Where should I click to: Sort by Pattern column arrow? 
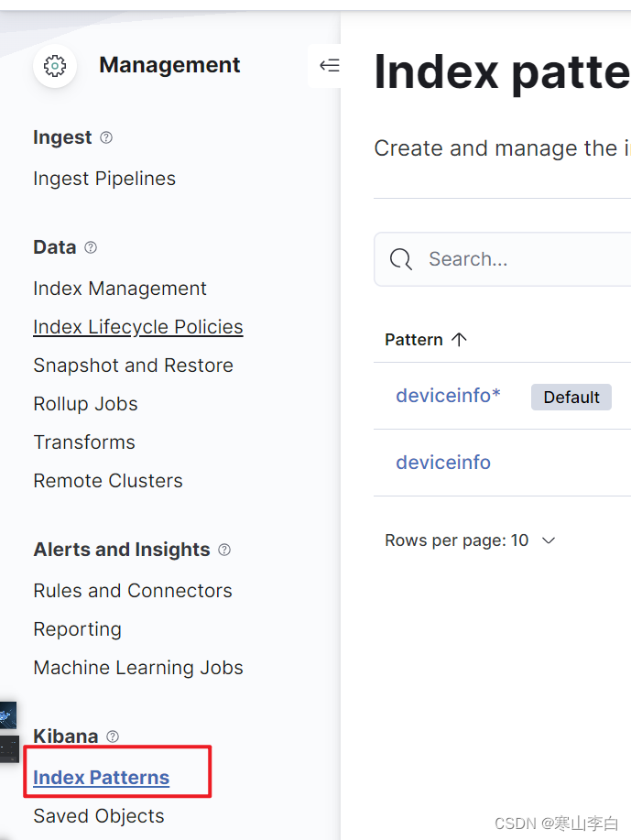(x=460, y=340)
